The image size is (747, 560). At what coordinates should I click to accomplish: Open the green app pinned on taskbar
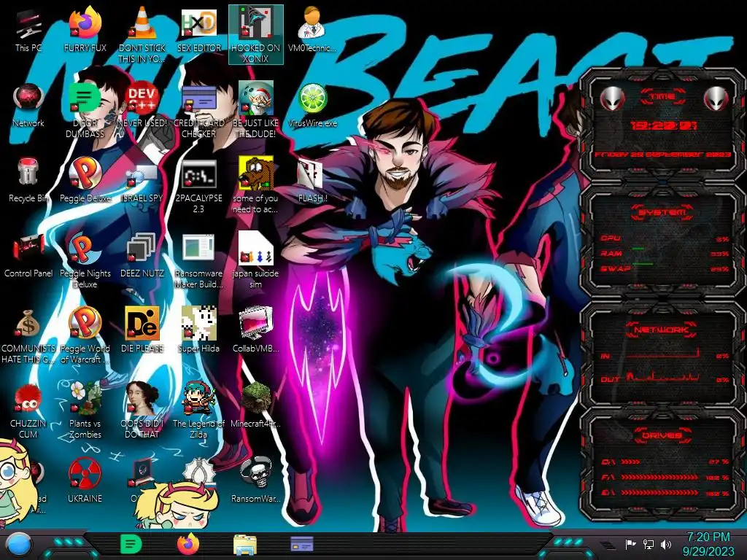(131, 544)
